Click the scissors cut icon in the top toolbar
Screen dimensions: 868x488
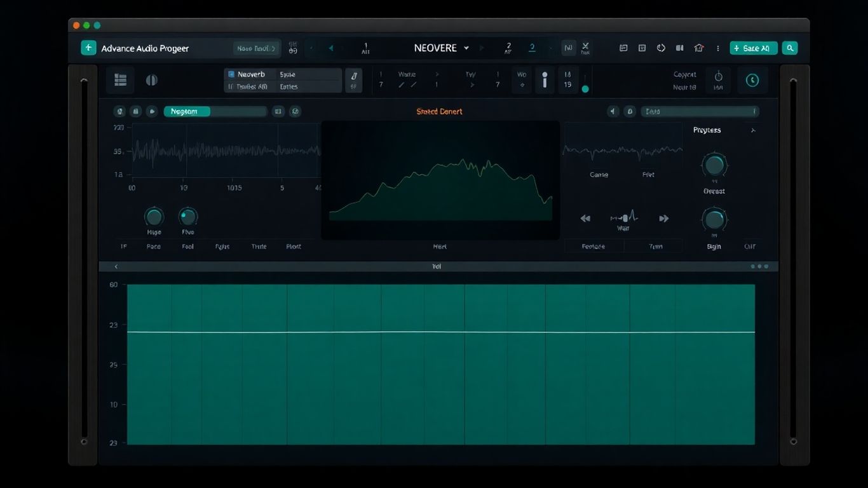pos(585,47)
